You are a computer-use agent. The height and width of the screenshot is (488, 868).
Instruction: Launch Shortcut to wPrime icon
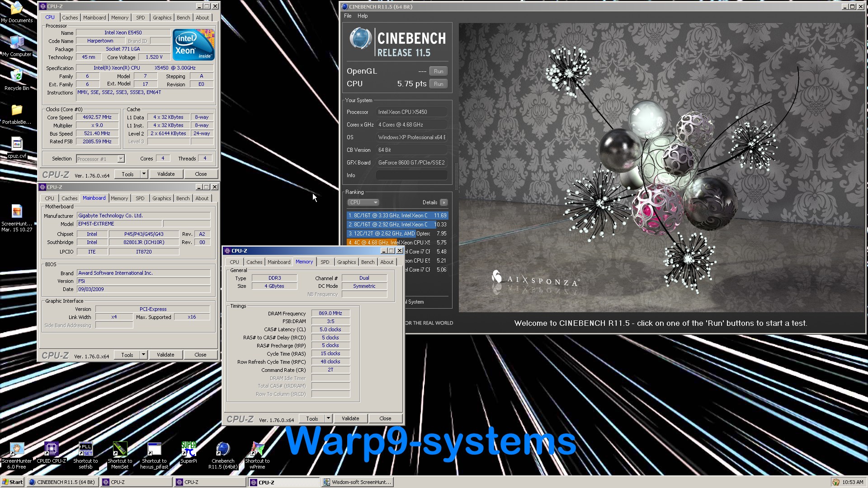click(x=257, y=455)
